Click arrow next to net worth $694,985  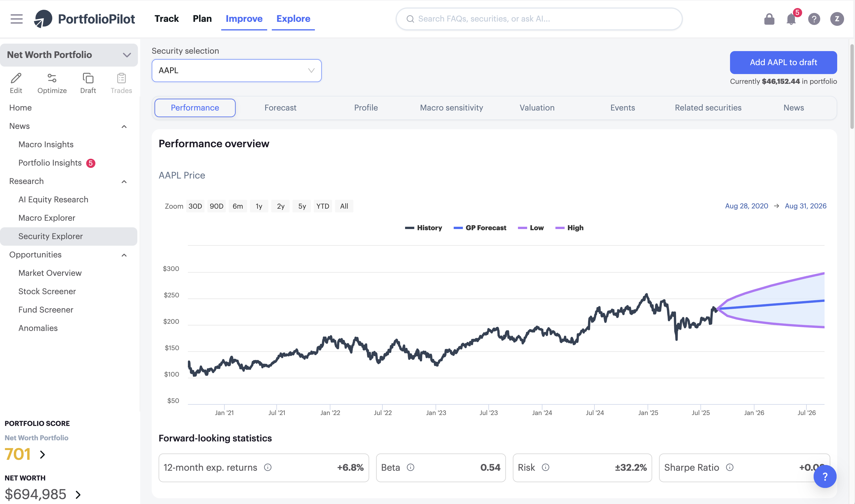[x=78, y=495]
